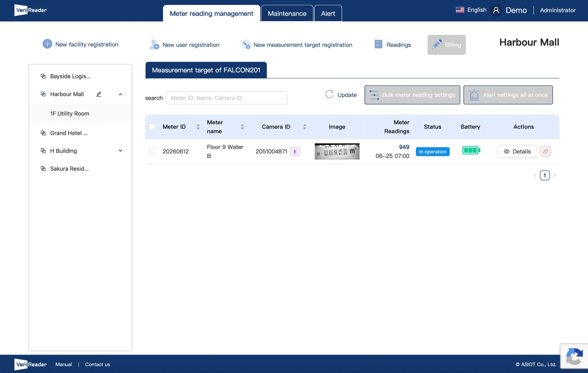The width and height of the screenshot is (588, 373).
Task: Click the footer VeriReader logo
Action: [x=30, y=364]
